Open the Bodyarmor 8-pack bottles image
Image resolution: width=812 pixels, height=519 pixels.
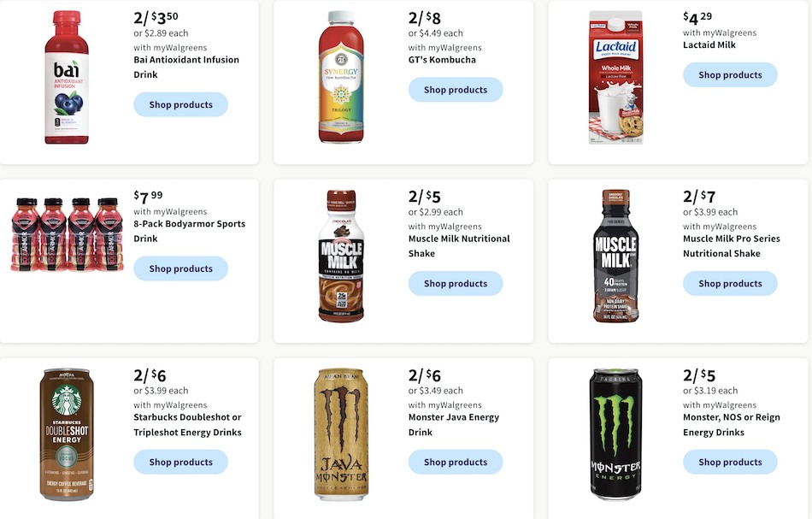point(67,234)
